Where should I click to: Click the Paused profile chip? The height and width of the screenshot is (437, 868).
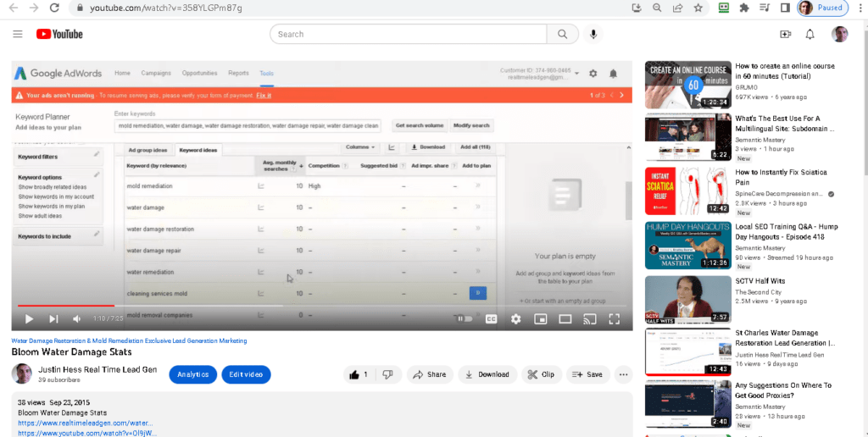tap(822, 8)
